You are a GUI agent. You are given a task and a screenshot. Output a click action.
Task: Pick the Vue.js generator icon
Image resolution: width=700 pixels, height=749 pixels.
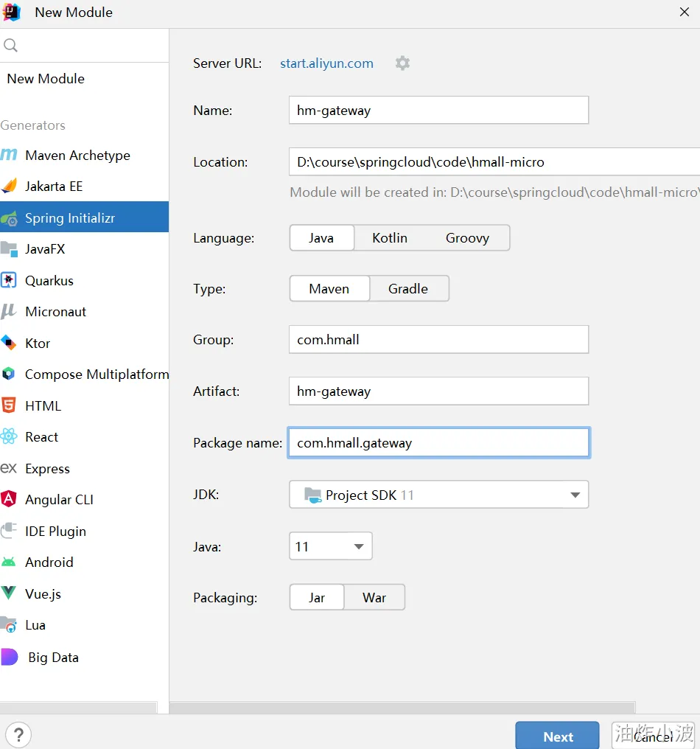(9, 593)
